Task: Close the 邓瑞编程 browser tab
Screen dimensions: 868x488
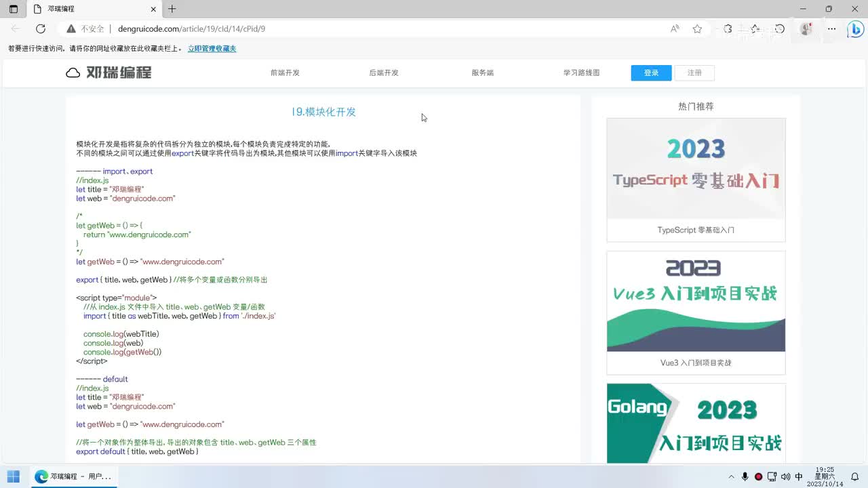Action: 153,9
